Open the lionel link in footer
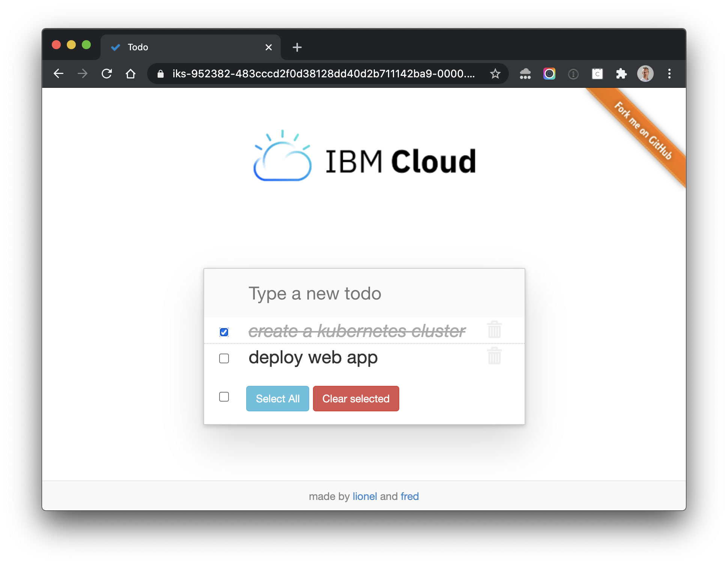The width and height of the screenshot is (728, 566). [x=364, y=496]
